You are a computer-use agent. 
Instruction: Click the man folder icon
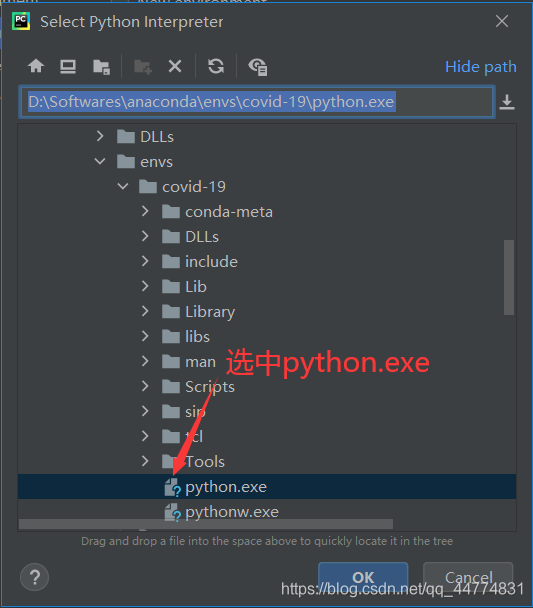click(x=171, y=361)
